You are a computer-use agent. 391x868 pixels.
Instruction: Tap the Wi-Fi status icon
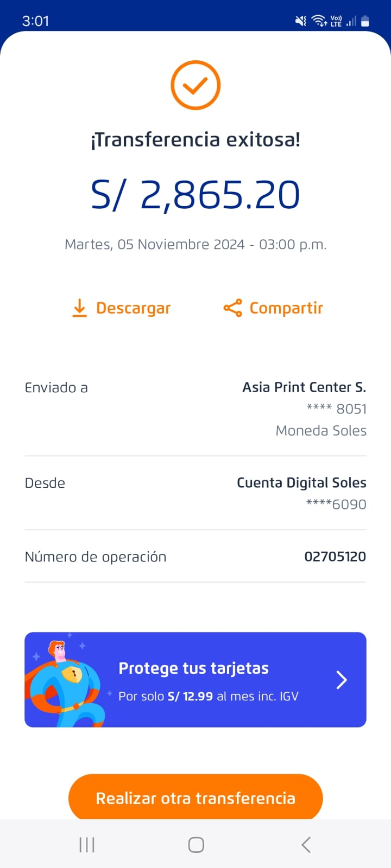[319, 21]
